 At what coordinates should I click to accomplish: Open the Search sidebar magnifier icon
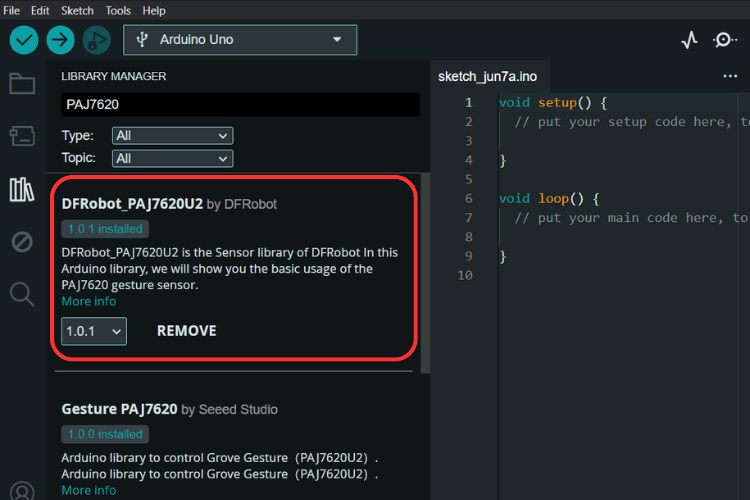coord(22,294)
